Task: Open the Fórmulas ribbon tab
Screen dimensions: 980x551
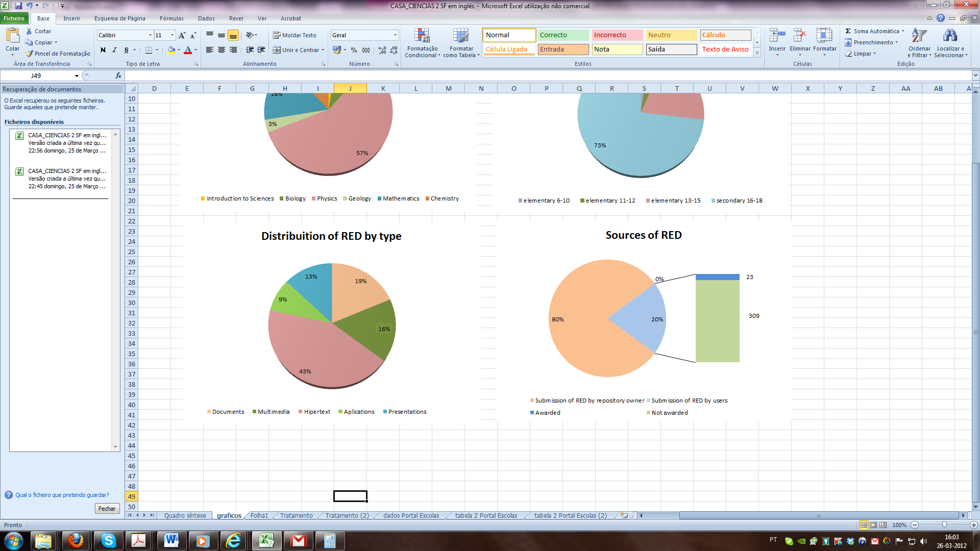Action: coord(171,18)
